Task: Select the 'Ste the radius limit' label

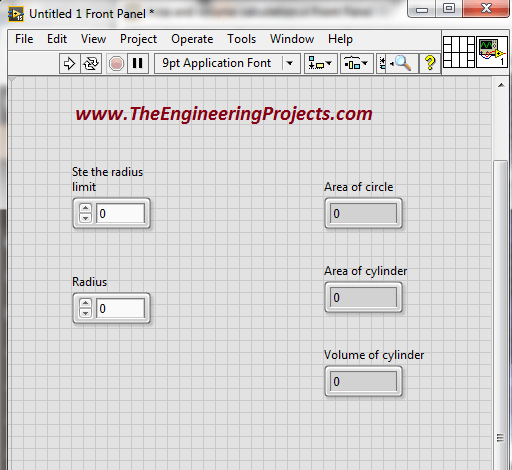Action: coord(107,179)
